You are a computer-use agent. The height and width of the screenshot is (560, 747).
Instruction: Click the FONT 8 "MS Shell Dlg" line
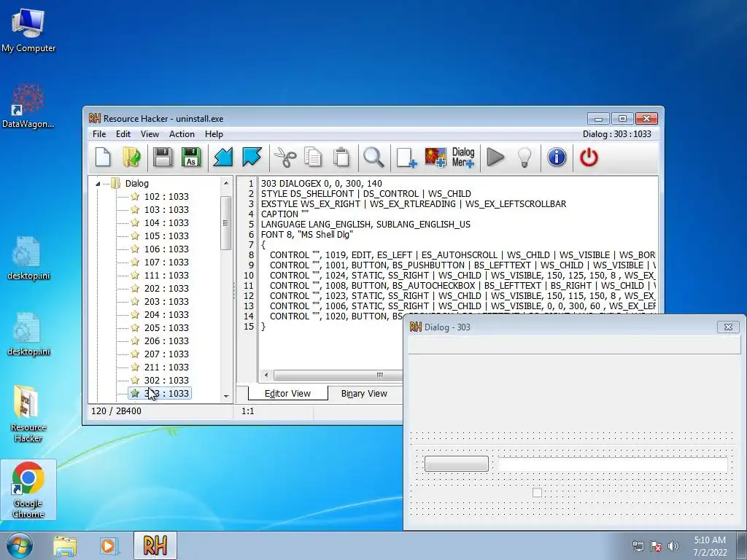tap(307, 234)
